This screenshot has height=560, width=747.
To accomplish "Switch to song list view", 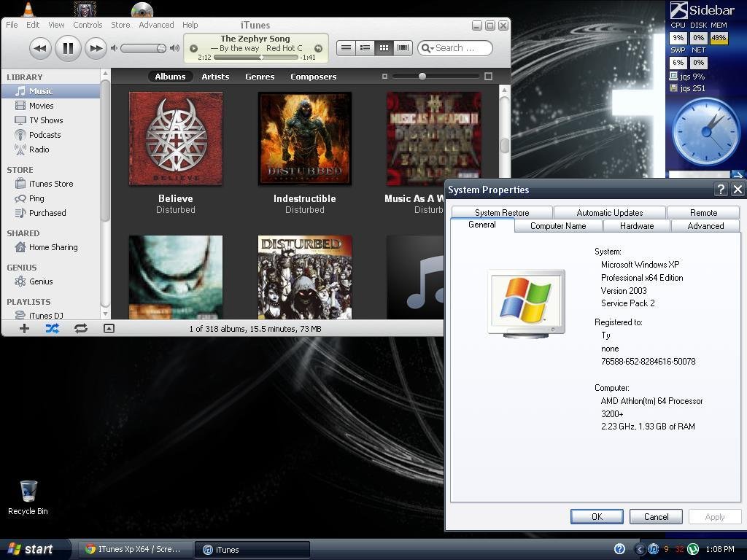I will point(347,47).
